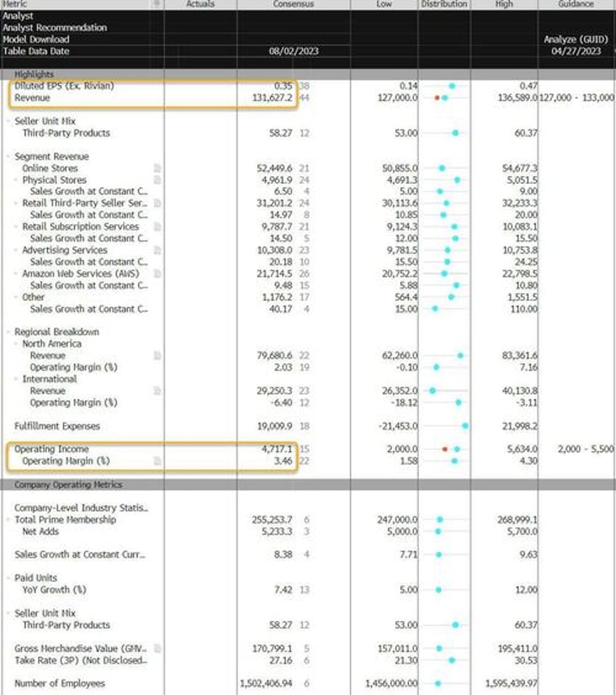Image resolution: width=616 pixels, height=695 pixels.
Task: Collapse the North America group
Action: [x=17, y=344]
